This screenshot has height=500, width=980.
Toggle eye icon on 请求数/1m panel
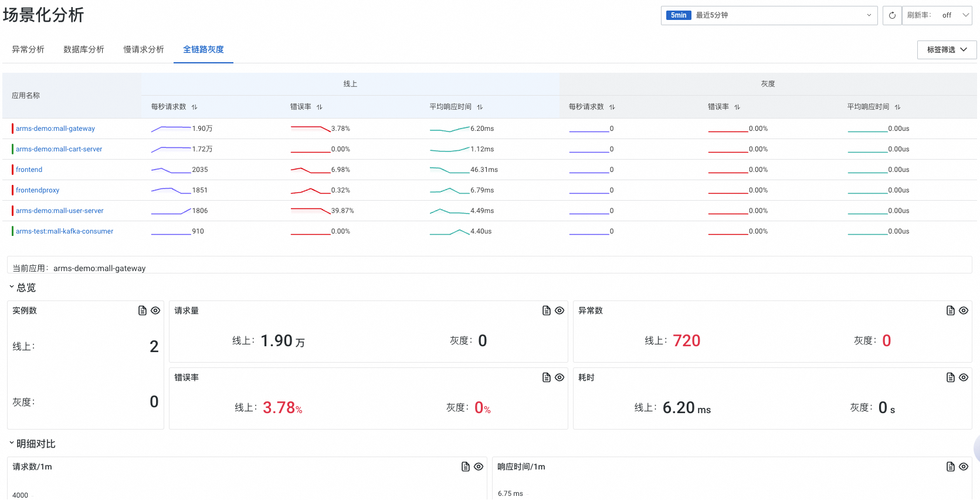[479, 467]
